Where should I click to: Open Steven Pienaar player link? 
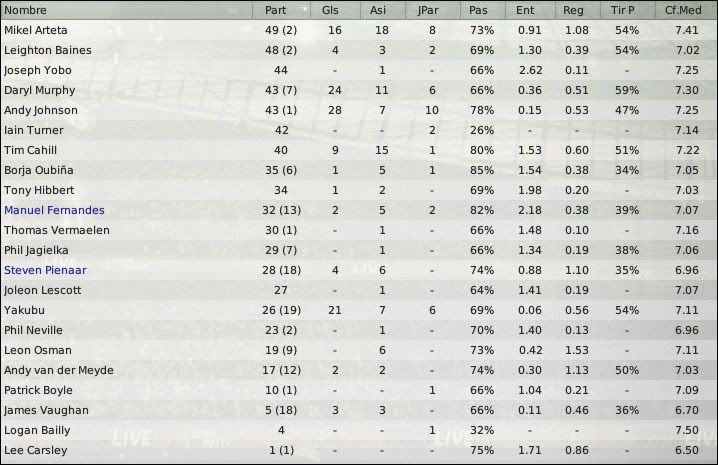click(45, 270)
